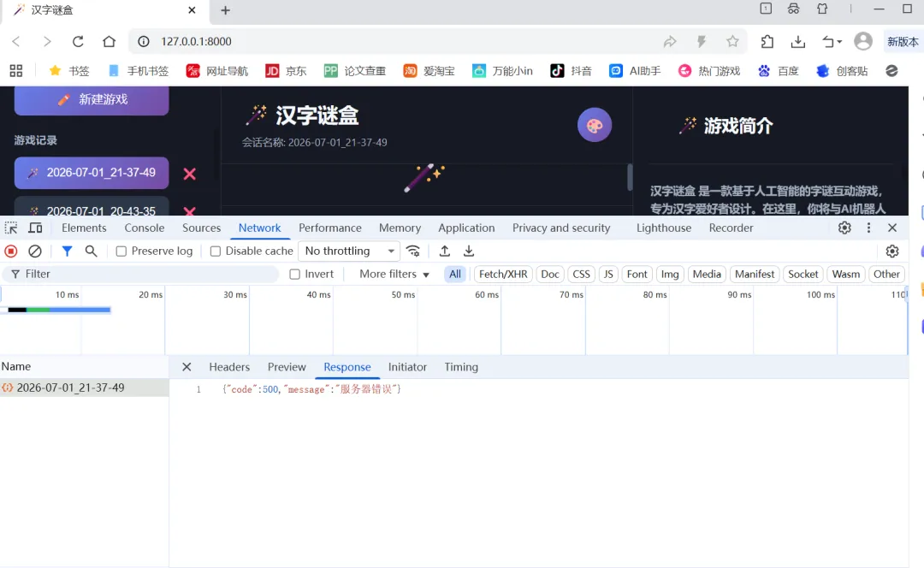Close the request details pane
924x568 pixels.
click(187, 367)
